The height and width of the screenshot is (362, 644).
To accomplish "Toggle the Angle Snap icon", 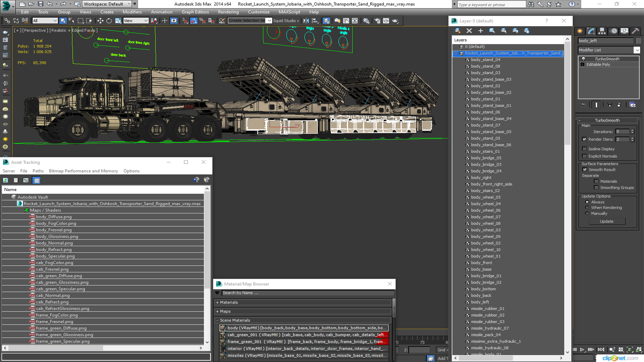I will 194,21.
